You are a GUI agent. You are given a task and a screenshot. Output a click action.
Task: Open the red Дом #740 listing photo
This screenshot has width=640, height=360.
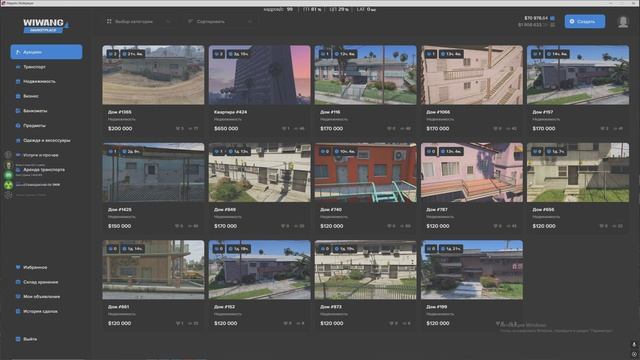pos(365,172)
